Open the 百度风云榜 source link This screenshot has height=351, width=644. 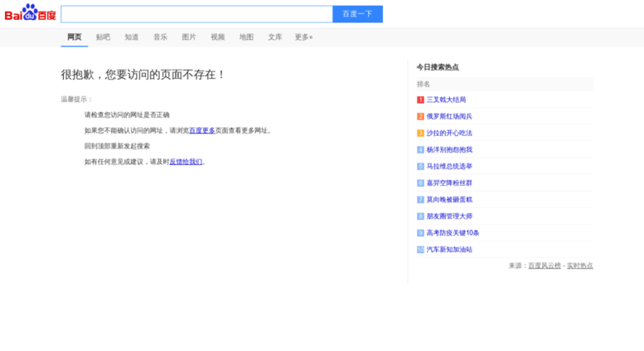pyautogui.click(x=545, y=266)
